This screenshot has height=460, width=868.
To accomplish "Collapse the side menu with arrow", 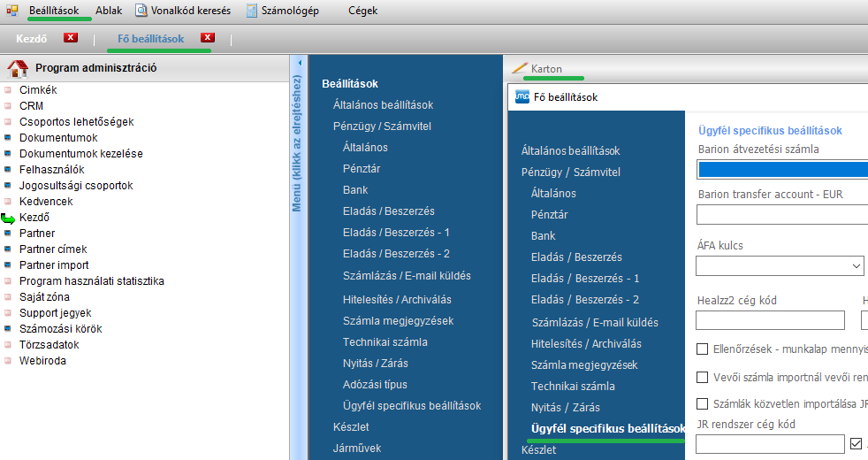I will coord(299,64).
